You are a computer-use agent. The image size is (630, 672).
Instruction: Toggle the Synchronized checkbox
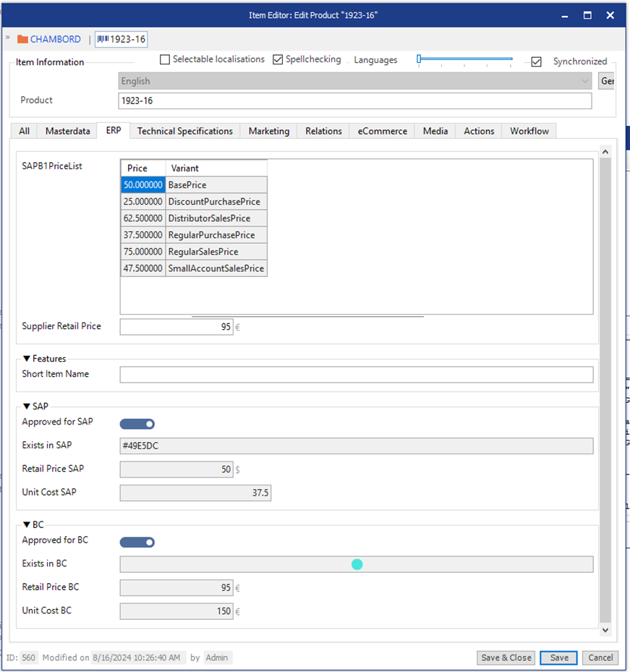pos(536,61)
